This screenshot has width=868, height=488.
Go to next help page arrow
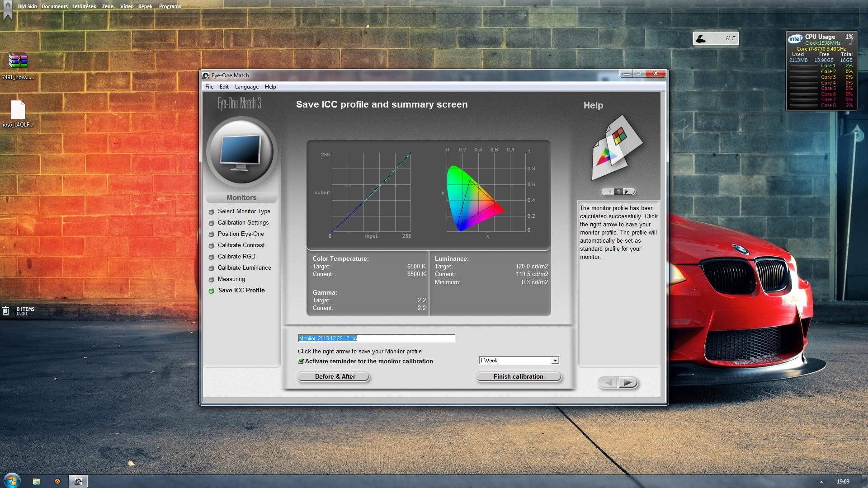tap(627, 192)
